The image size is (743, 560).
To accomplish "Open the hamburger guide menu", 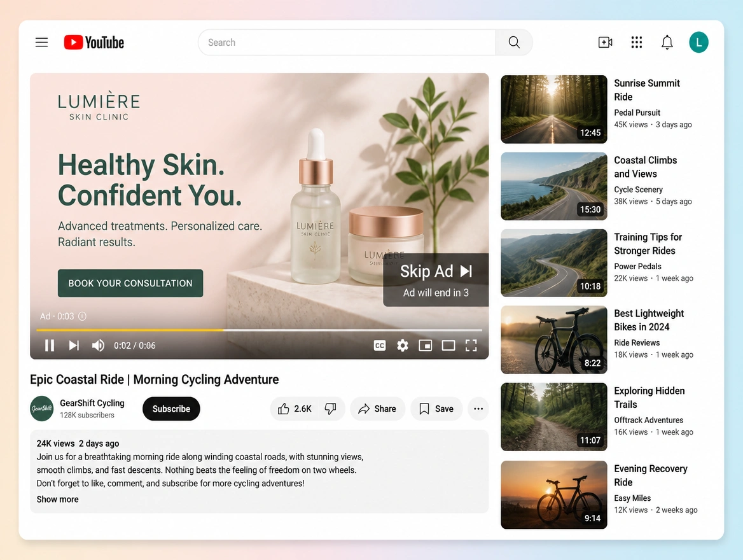I will pos(42,42).
